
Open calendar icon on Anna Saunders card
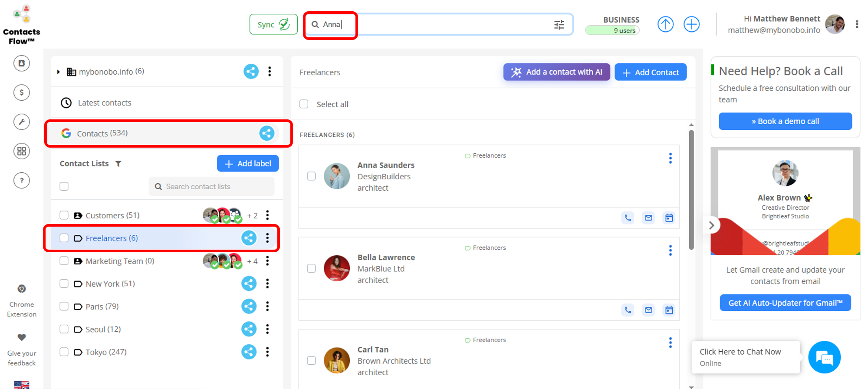(669, 218)
